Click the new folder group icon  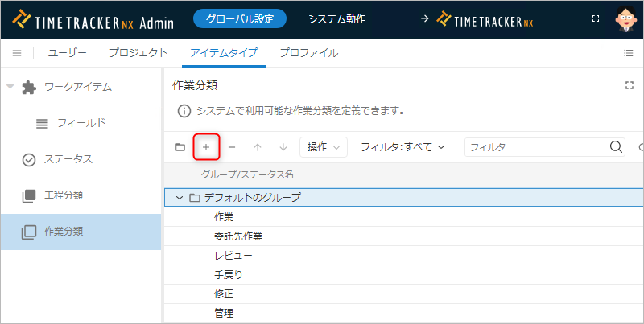pos(180,147)
